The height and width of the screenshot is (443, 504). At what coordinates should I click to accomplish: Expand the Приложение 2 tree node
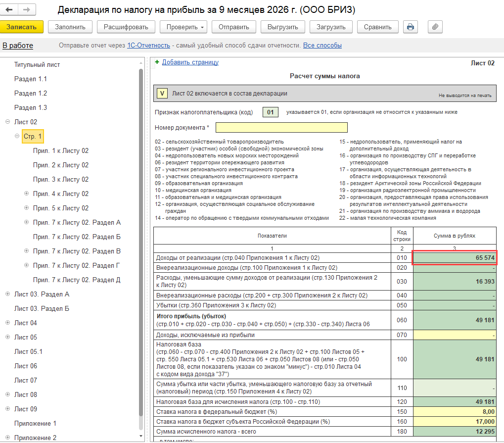[8, 437]
